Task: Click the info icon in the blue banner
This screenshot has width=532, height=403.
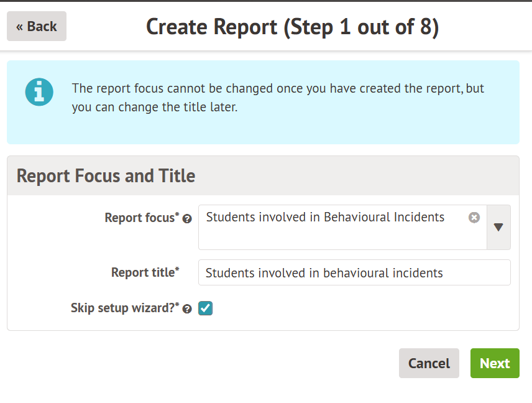Action: click(x=39, y=92)
